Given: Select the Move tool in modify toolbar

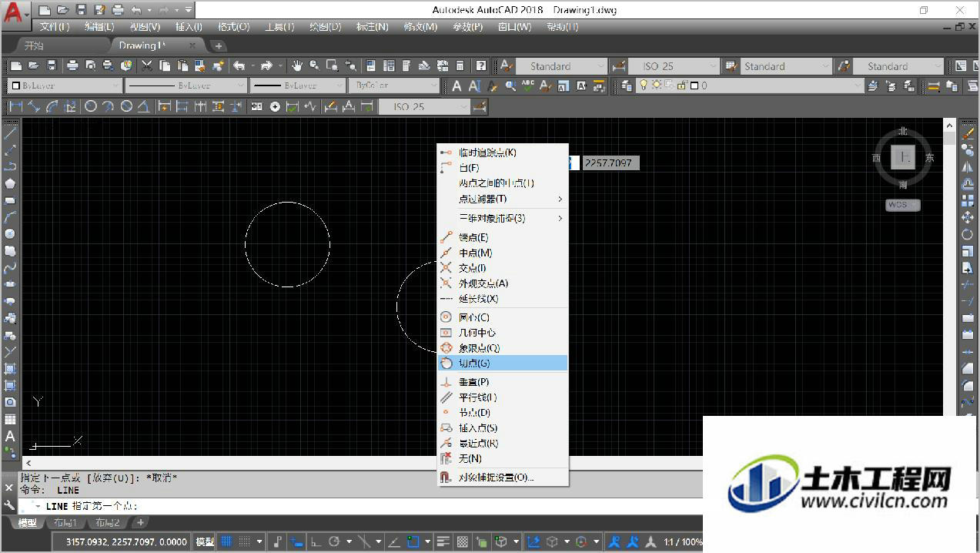Looking at the screenshot, I should click(968, 218).
